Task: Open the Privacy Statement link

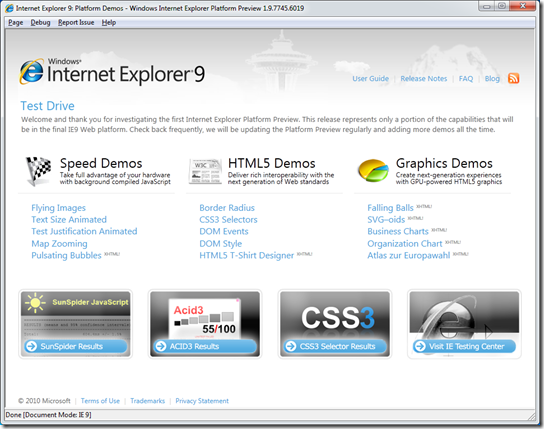Action: [x=202, y=401]
